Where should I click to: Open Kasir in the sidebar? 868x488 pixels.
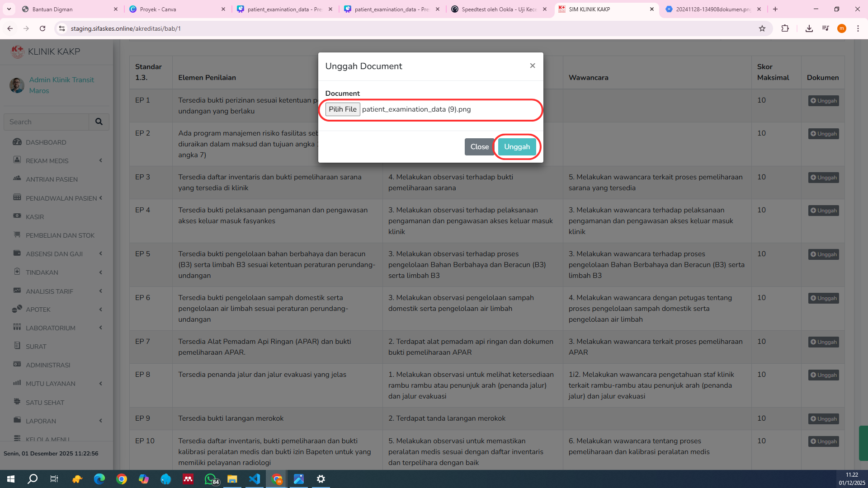click(35, 217)
